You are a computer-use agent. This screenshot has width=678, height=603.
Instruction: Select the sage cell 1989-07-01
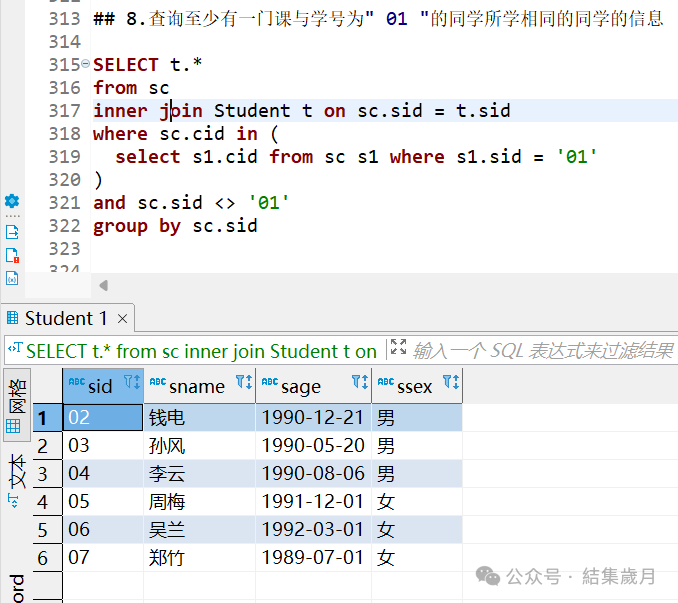click(x=313, y=558)
